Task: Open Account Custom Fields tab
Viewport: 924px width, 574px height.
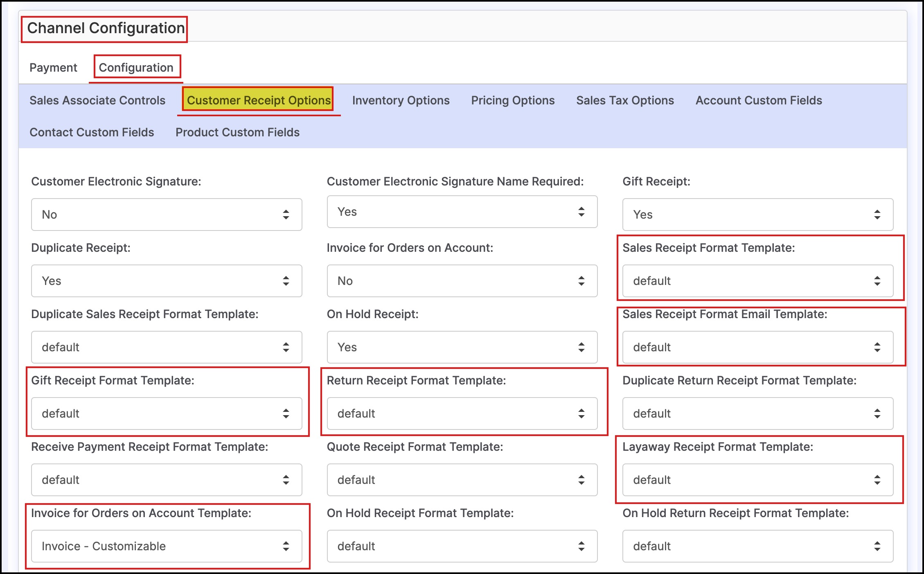Action: (x=759, y=100)
